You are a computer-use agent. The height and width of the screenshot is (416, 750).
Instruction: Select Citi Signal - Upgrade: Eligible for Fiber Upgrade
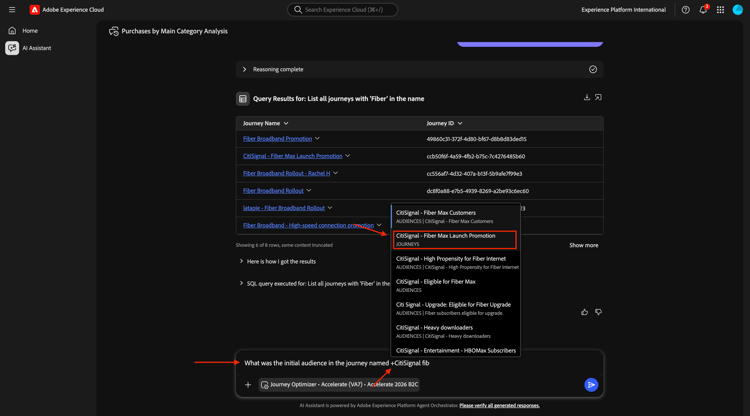point(456,308)
